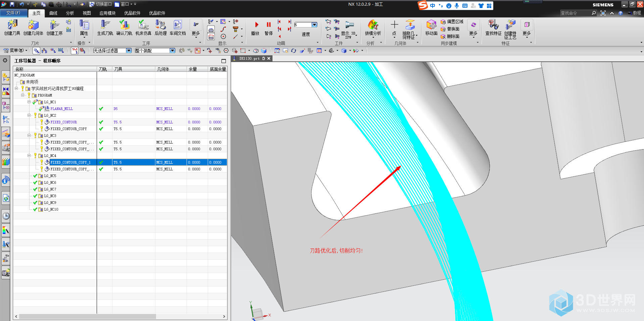Viewport: 644px width, 321px height.
Task: Close the DK1130.prt document tab
Action: coord(269,58)
